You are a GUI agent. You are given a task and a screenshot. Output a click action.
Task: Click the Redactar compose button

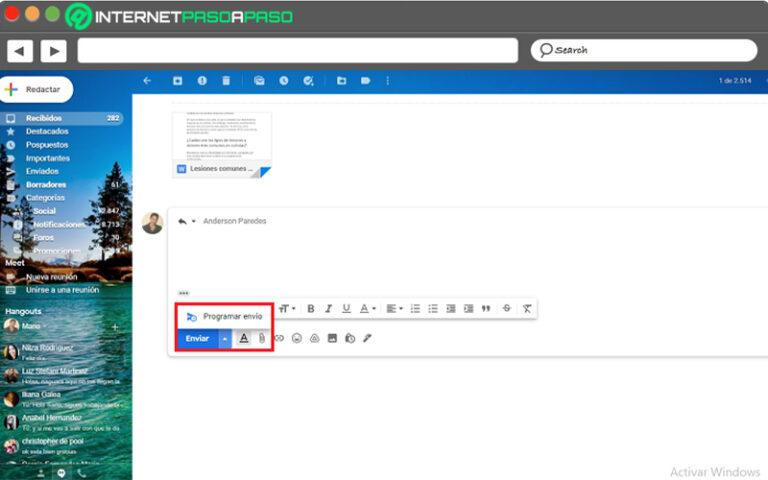pos(36,90)
